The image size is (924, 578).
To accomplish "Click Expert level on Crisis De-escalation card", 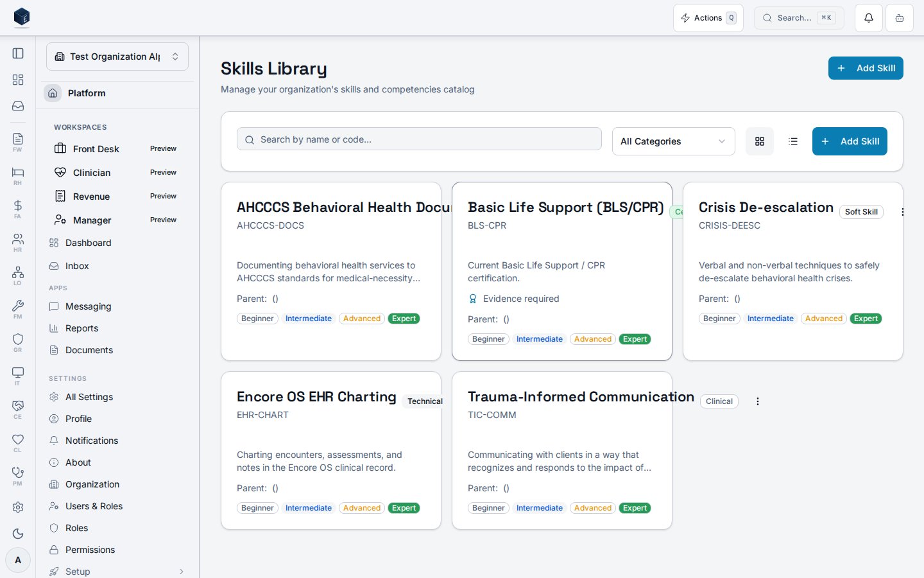I will pyautogui.click(x=866, y=319).
